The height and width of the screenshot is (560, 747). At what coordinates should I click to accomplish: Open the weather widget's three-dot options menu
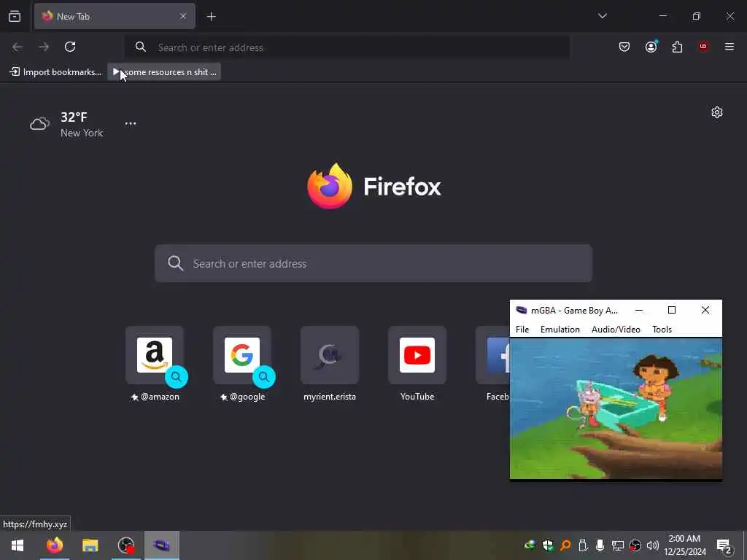coord(131,123)
